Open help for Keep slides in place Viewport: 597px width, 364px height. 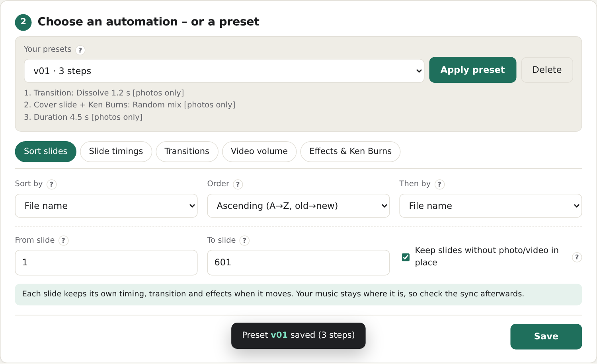tap(577, 257)
